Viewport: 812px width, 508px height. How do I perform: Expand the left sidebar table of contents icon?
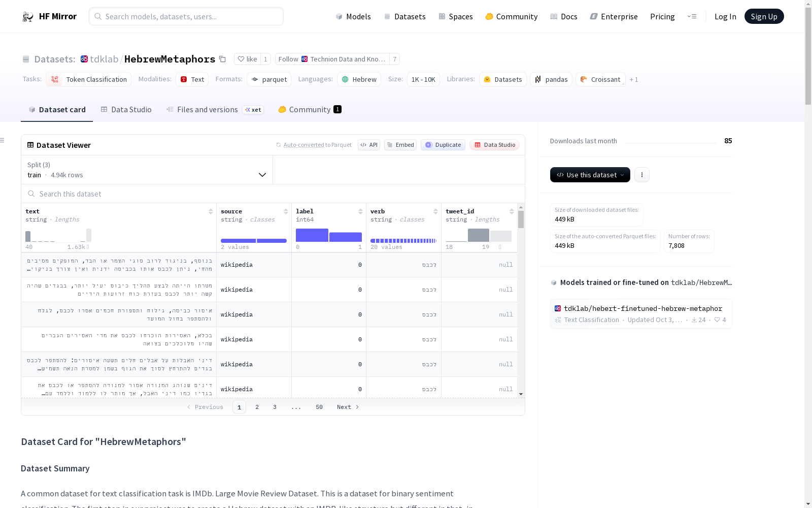click(3, 140)
